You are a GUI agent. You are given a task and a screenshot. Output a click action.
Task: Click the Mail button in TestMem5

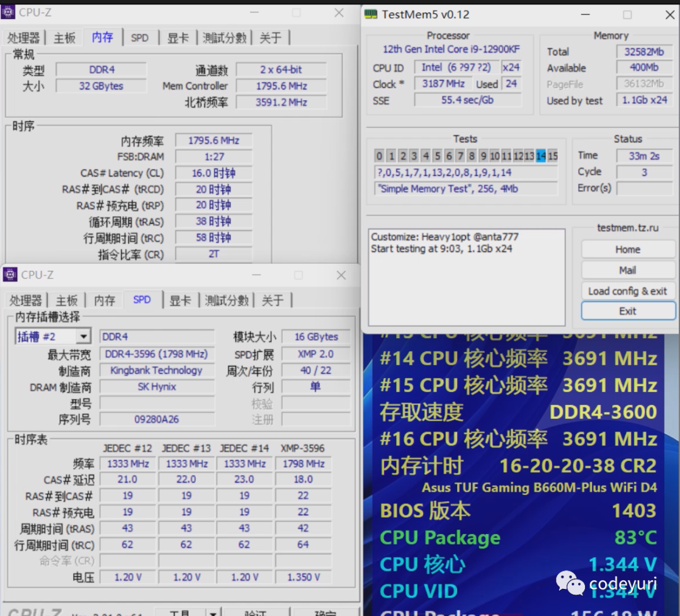click(628, 270)
